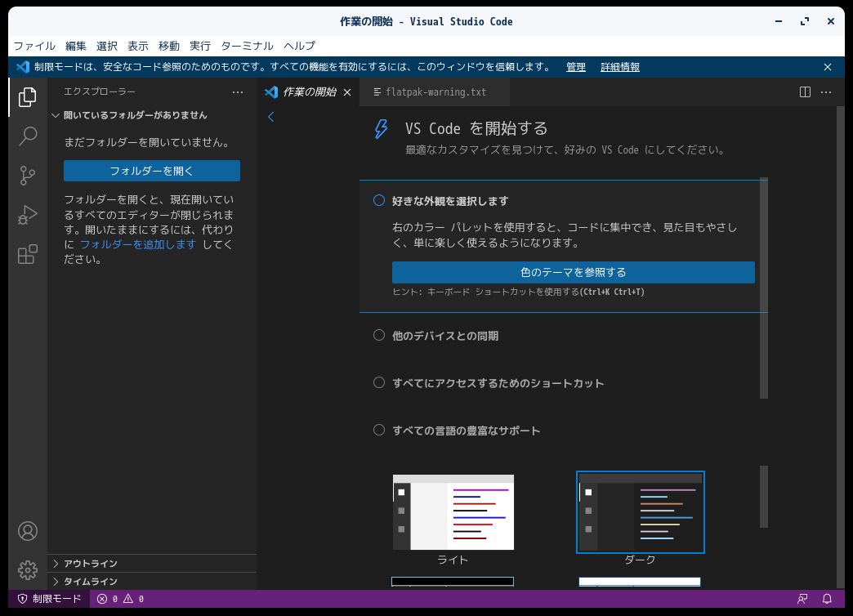
Task: Open the 実行 menu
Action: (x=199, y=46)
